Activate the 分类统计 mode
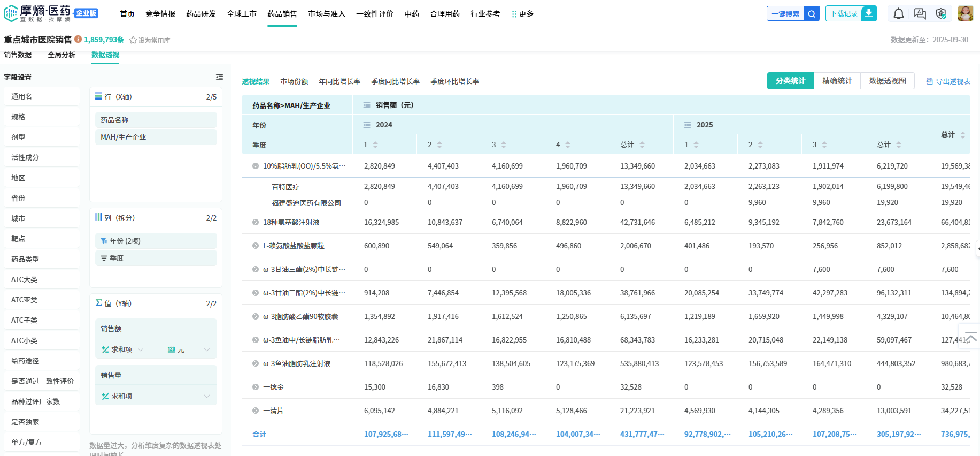 790,81
